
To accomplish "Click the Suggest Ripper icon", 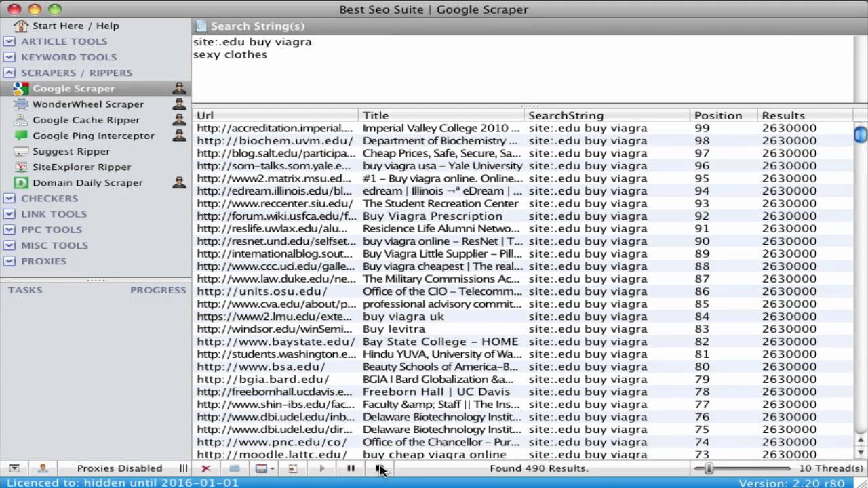I will click(21, 151).
